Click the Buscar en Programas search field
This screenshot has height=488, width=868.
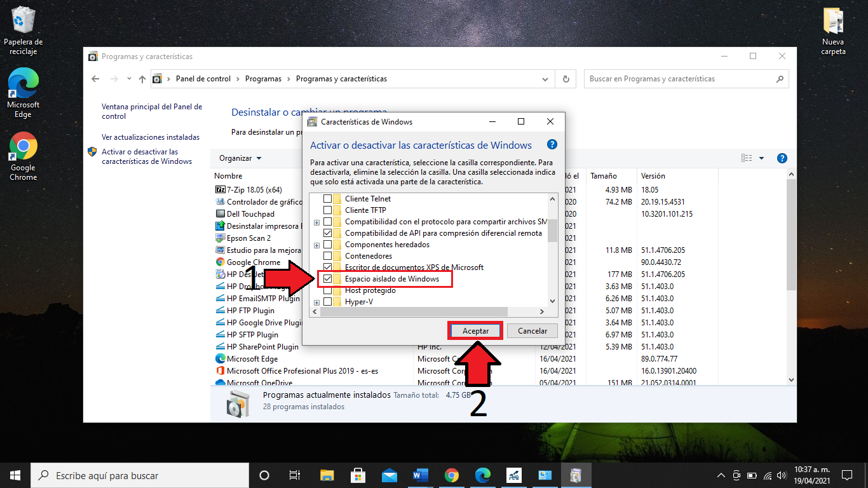[x=680, y=79]
